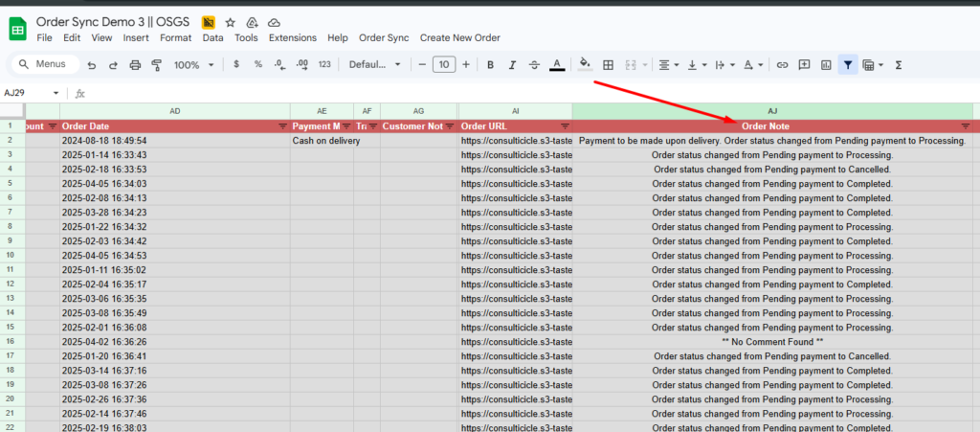The width and height of the screenshot is (980, 432).
Task: Increase decimal places
Action: [301, 64]
